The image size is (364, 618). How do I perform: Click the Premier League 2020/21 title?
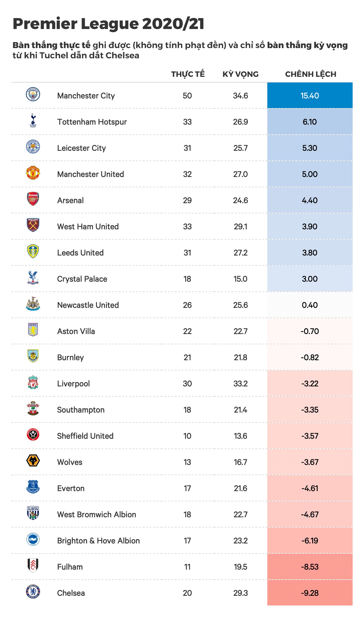(108, 24)
